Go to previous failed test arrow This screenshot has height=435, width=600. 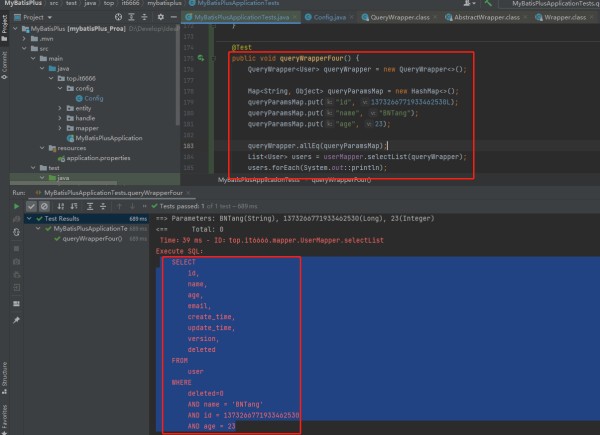click(119, 206)
